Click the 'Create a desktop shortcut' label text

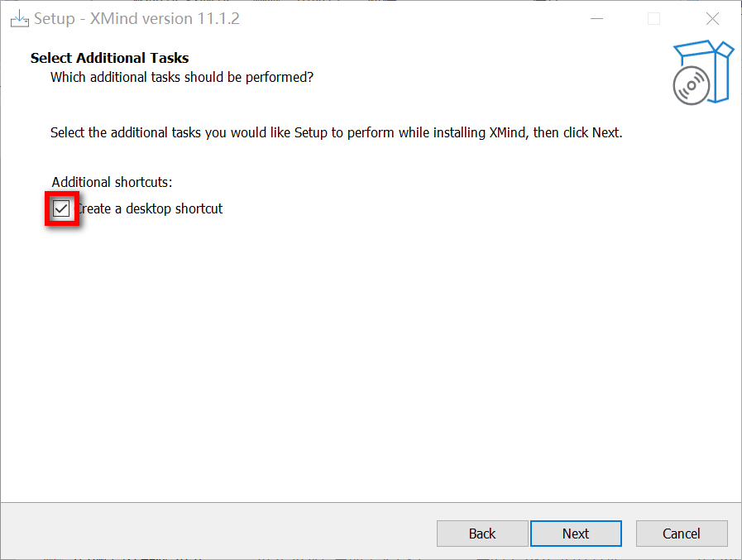tap(150, 208)
